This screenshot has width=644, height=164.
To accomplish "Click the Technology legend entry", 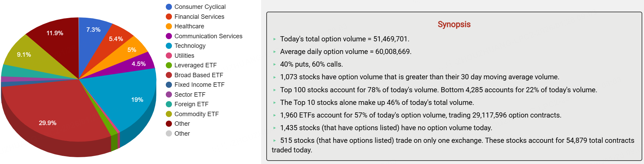I will click(190, 46).
